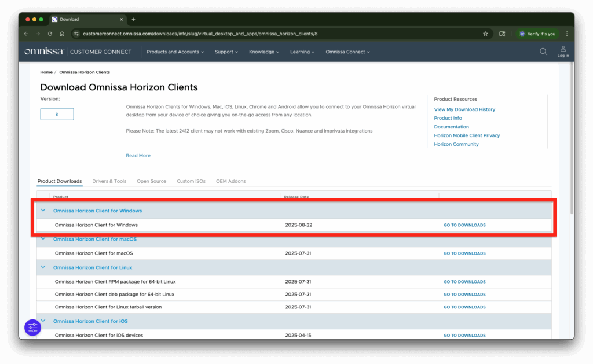Collapse the Horizon Client for macOS section
Viewport: 593px width, 364px height.
(43, 239)
